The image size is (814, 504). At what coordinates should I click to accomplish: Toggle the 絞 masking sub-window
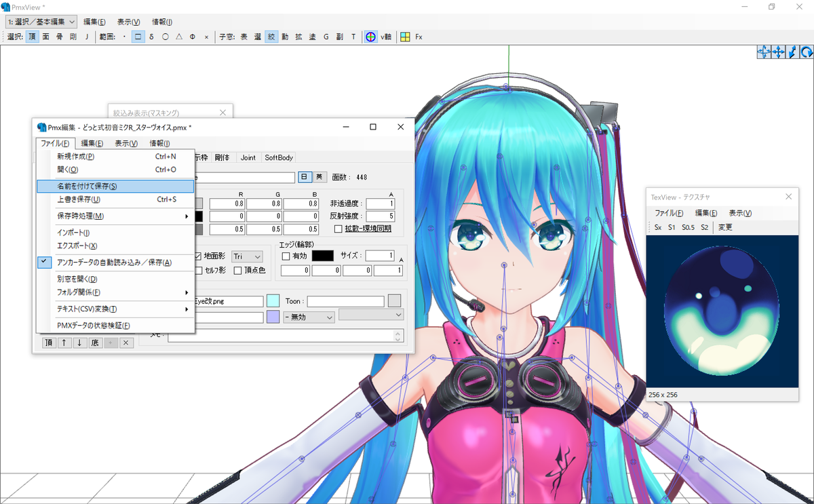pos(271,37)
